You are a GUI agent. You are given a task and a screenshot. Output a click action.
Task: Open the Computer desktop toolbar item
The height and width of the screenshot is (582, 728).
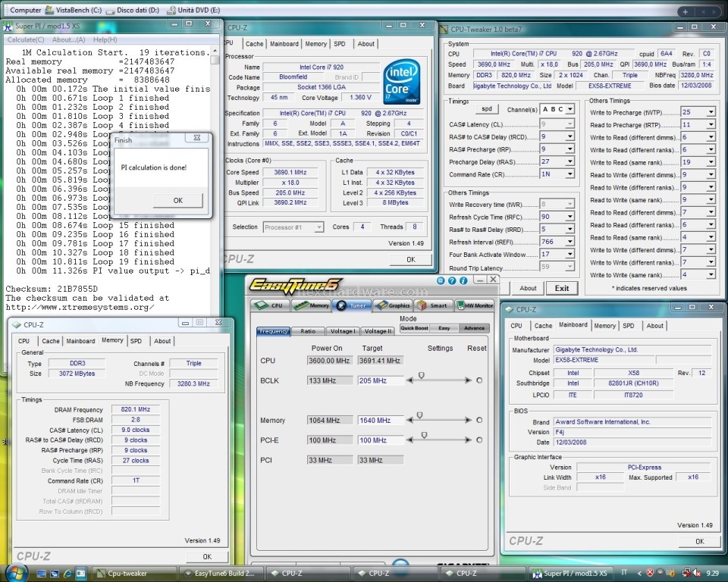point(26,10)
